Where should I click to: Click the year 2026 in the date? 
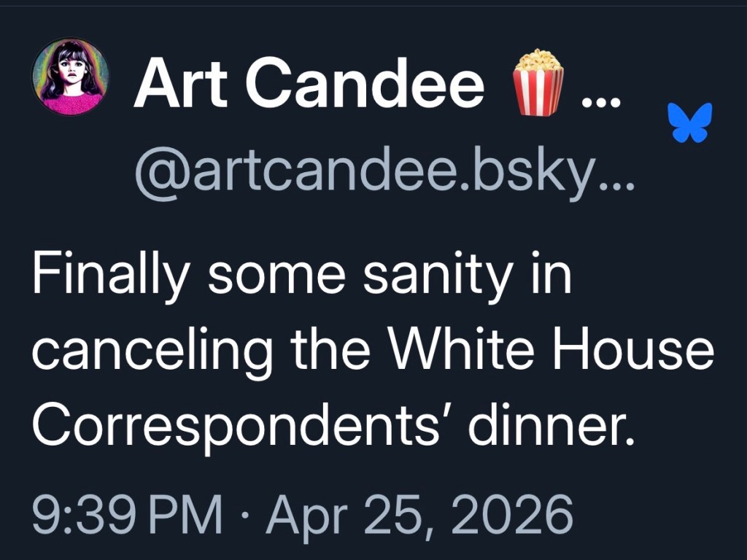click(x=509, y=515)
